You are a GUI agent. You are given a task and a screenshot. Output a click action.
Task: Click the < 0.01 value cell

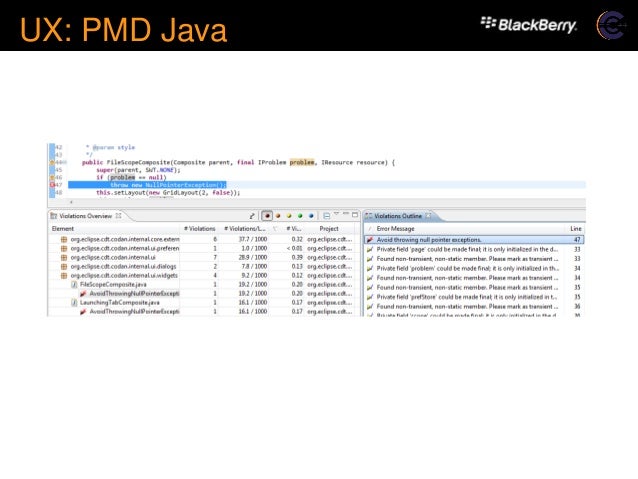[x=295, y=248]
